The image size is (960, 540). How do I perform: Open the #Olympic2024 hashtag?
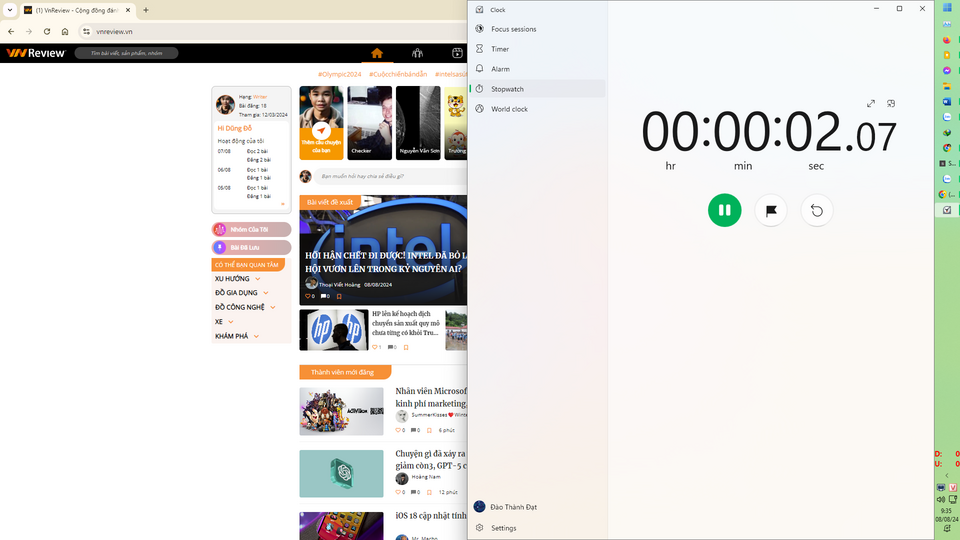[x=339, y=74]
